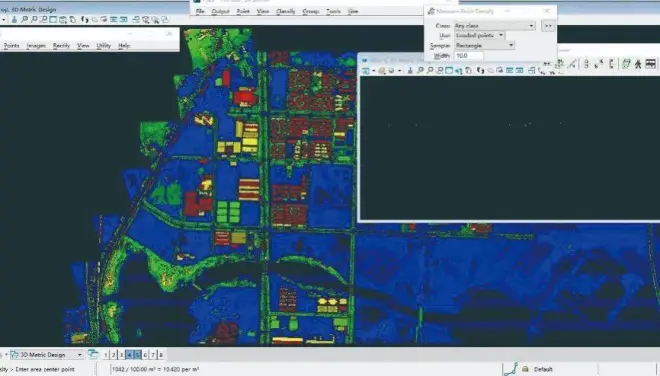Open the 3D Metric Design model dropdown

[47, 355]
